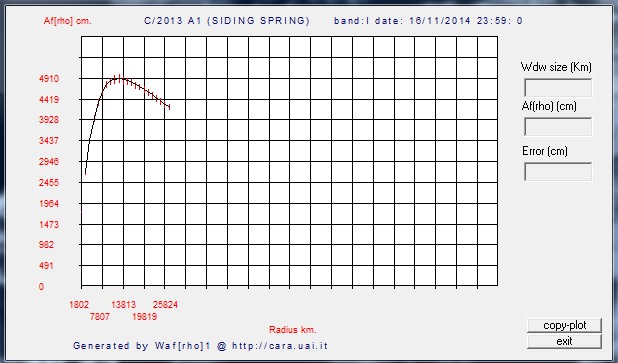Focus the Wdw size (Km) field
This screenshot has height=363, width=618.
(x=558, y=88)
